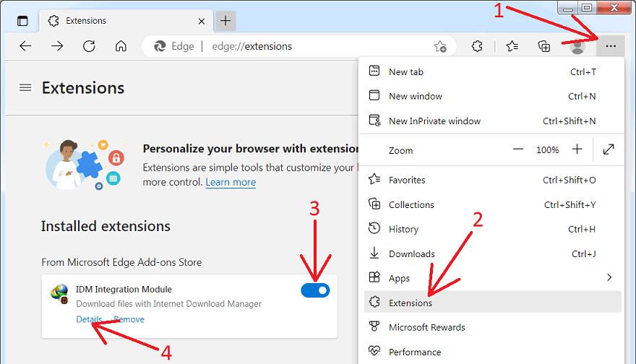Open the Favorites toolbar button
The width and height of the screenshot is (636, 364).
click(512, 46)
